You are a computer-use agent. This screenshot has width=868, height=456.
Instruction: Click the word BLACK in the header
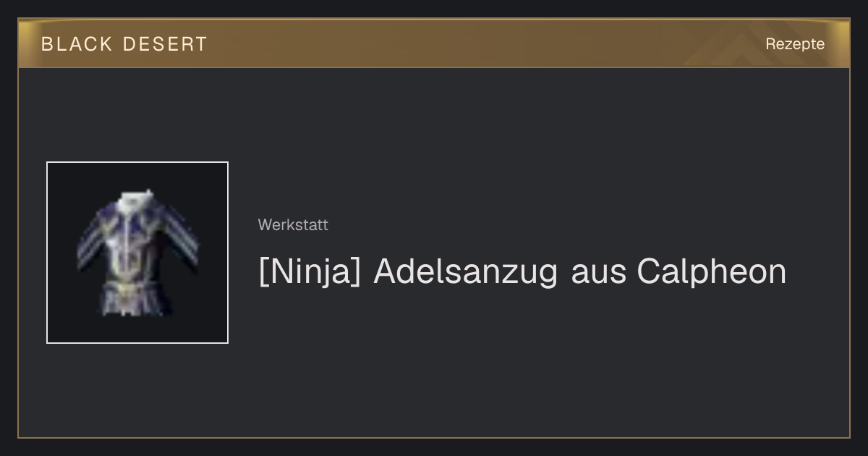coord(77,44)
